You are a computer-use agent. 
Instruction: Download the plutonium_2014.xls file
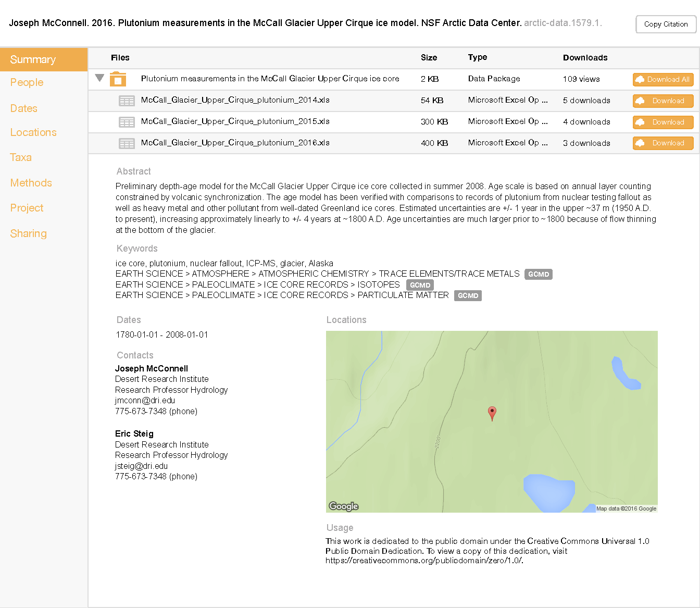point(662,101)
